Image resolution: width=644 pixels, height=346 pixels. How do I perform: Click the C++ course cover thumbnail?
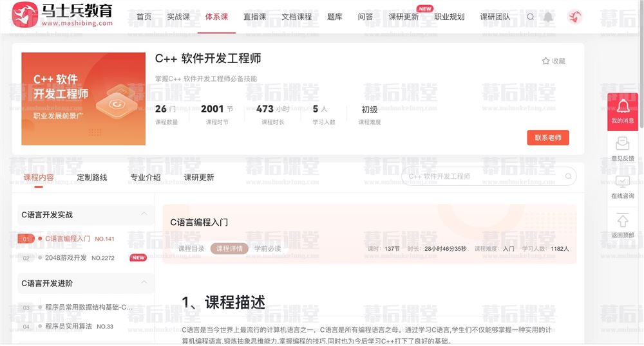pos(83,99)
